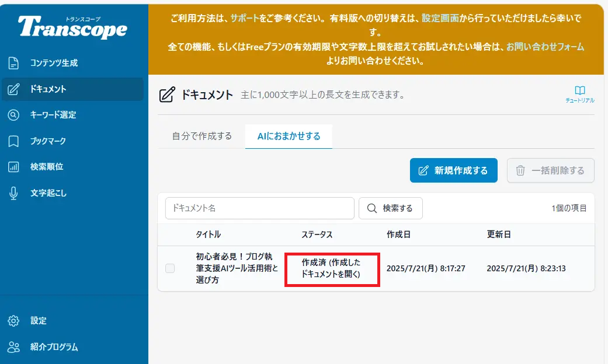Image resolution: width=608 pixels, height=364 pixels.
Task: Select the AIにおまかせする tab
Action: click(x=289, y=136)
